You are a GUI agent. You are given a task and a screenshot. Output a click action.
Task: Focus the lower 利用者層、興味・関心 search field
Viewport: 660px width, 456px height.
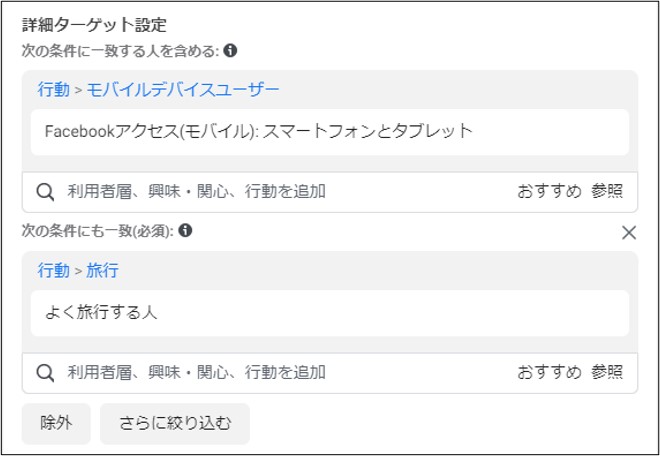pos(286,373)
